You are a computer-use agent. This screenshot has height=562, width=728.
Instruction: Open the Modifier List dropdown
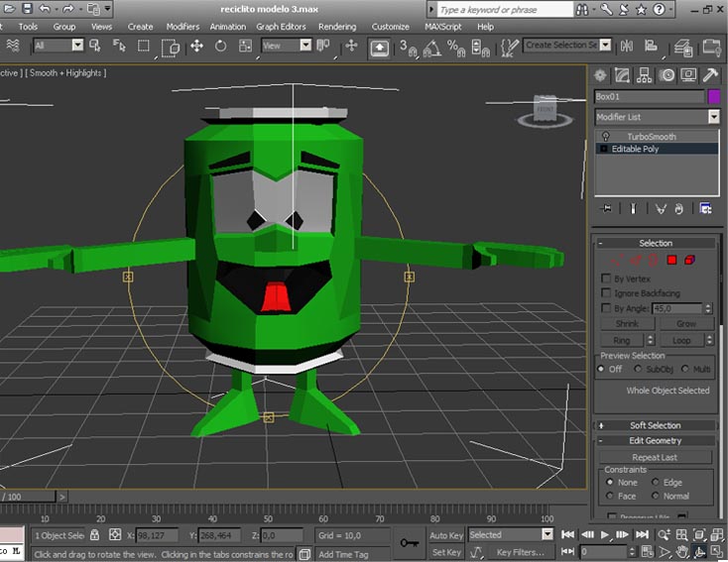coord(713,117)
